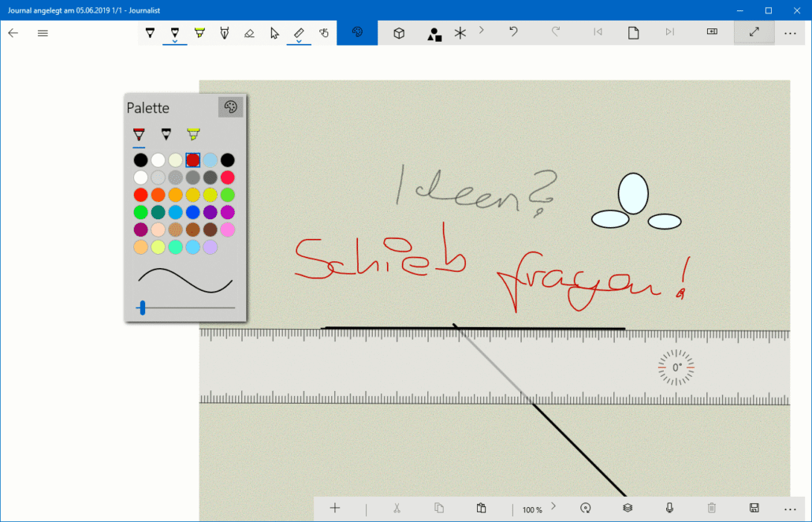
Task: Click the stroke preview curve
Action: [x=185, y=280]
